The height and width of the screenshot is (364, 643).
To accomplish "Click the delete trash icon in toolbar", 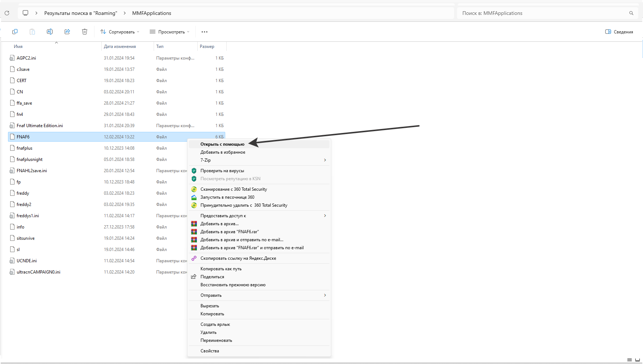I will pyautogui.click(x=85, y=32).
